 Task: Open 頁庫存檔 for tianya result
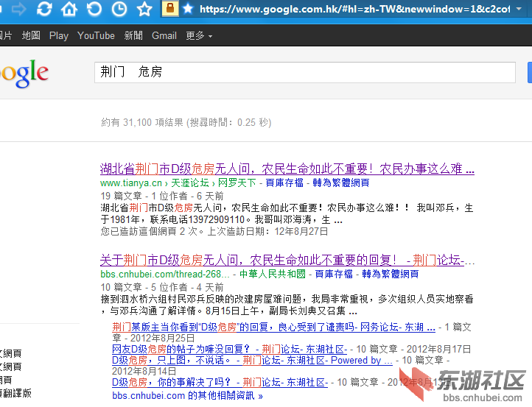pos(284,183)
